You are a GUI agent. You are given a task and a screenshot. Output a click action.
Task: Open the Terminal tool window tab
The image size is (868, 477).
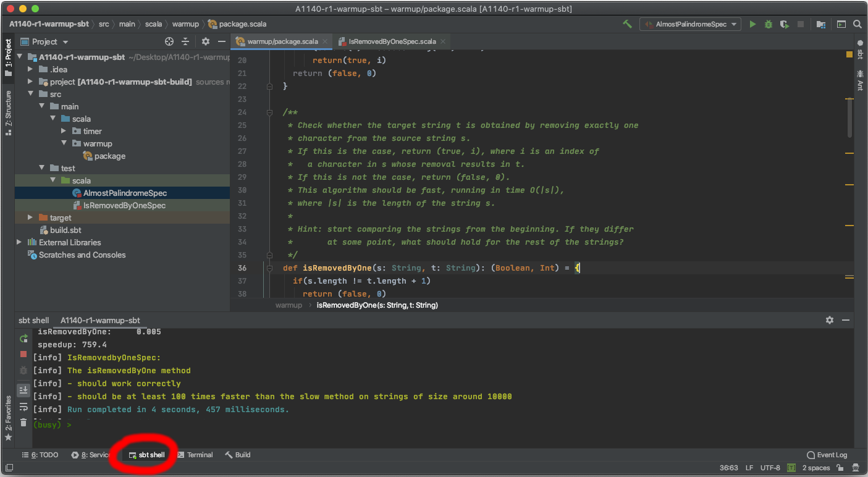click(195, 455)
